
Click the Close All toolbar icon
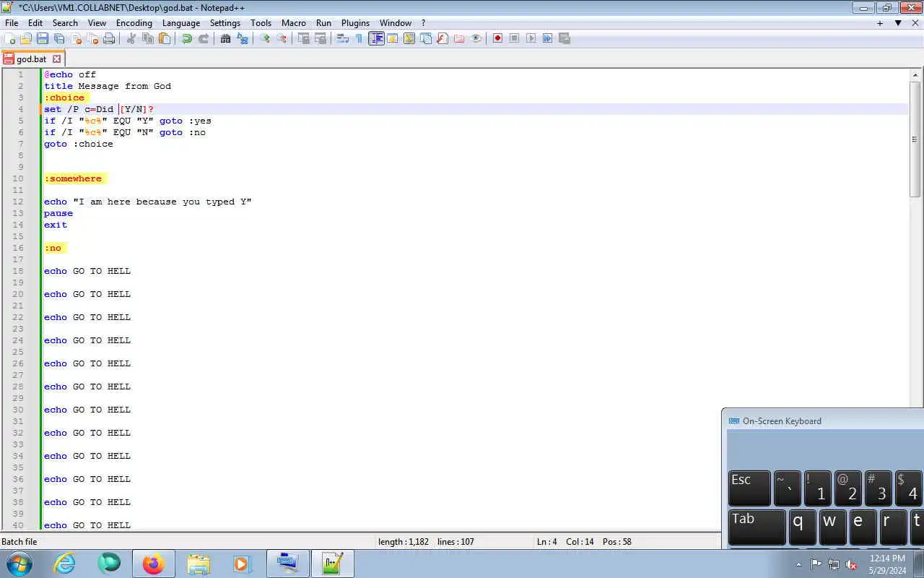pyautogui.click(x=92, y=38)
